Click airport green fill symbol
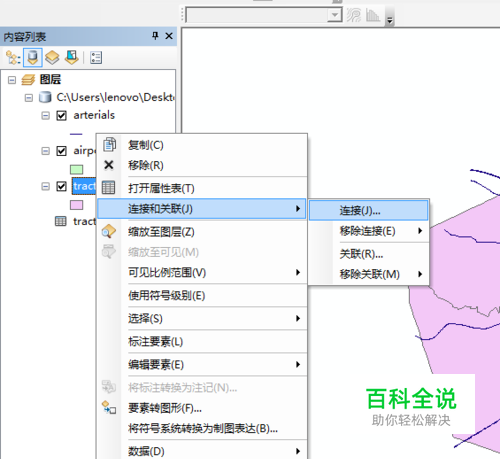This screenshot has width=500, height=459. [x=76, y=170]
